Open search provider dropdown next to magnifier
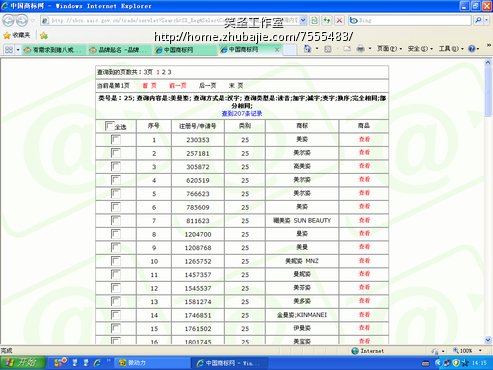493x370 pixels. pyautogui.click(x=486, y=20)
